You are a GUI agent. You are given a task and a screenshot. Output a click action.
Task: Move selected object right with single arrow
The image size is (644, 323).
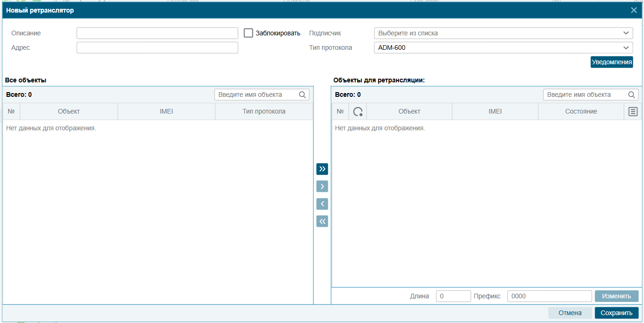(322, 186)
